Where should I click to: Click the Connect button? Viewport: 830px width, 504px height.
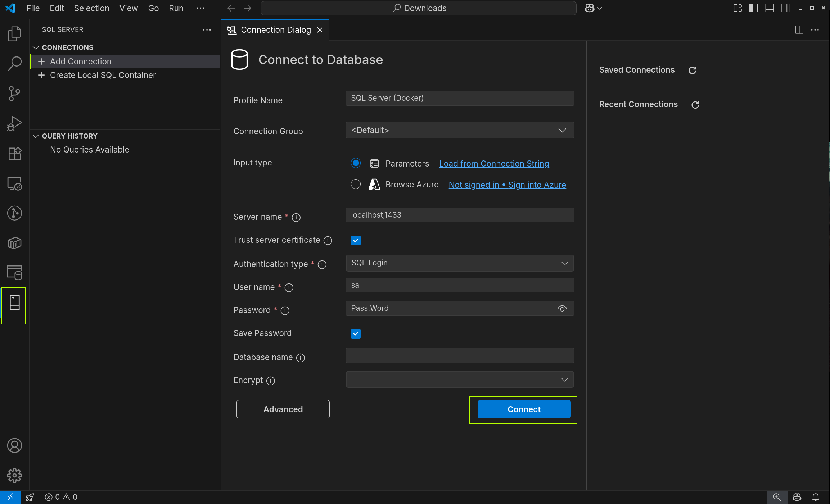(523, 409)
